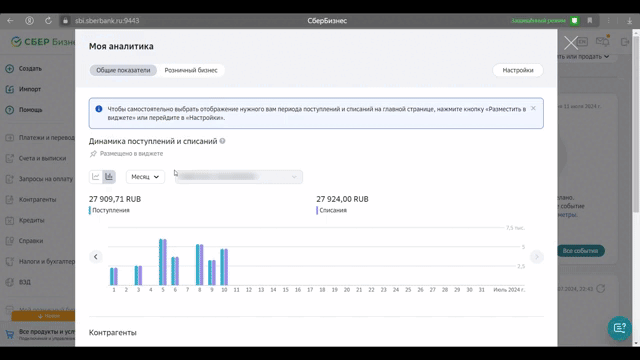Open Платежи и переводы in the sidebar
The image size is (640, 360).
pyautogui.click(x=40, y=138)
